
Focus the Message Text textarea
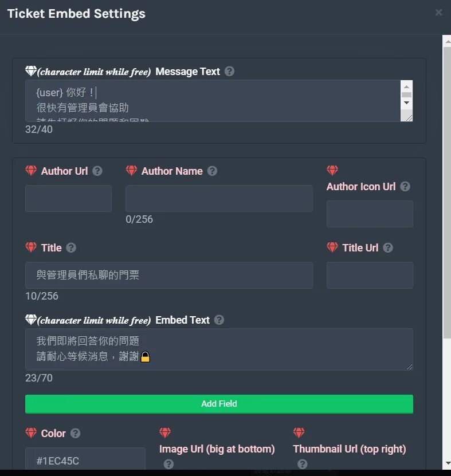(x=213, y=101)
